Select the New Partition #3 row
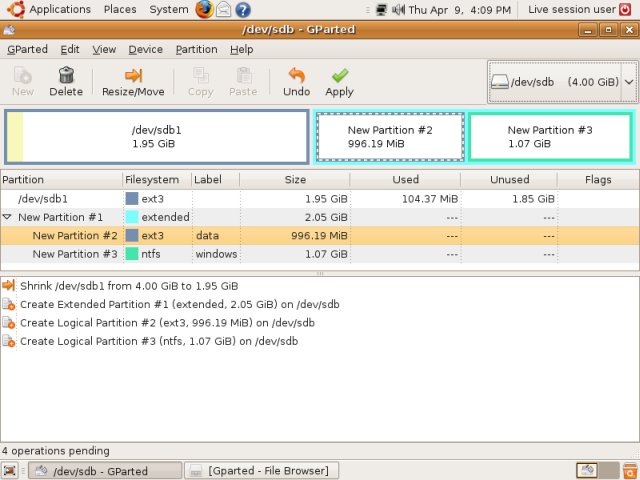The width and height of the screenshot is (640, 480). (320, 253)
